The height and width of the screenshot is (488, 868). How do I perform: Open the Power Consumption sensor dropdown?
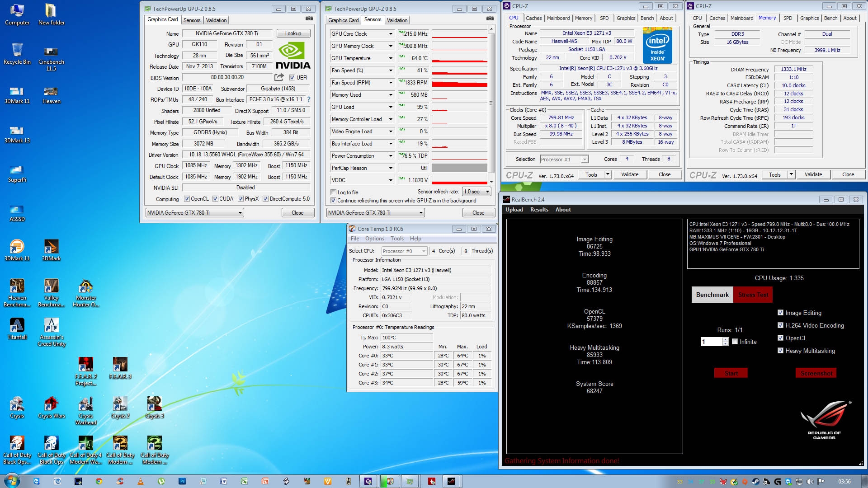[x=391, y=156]
